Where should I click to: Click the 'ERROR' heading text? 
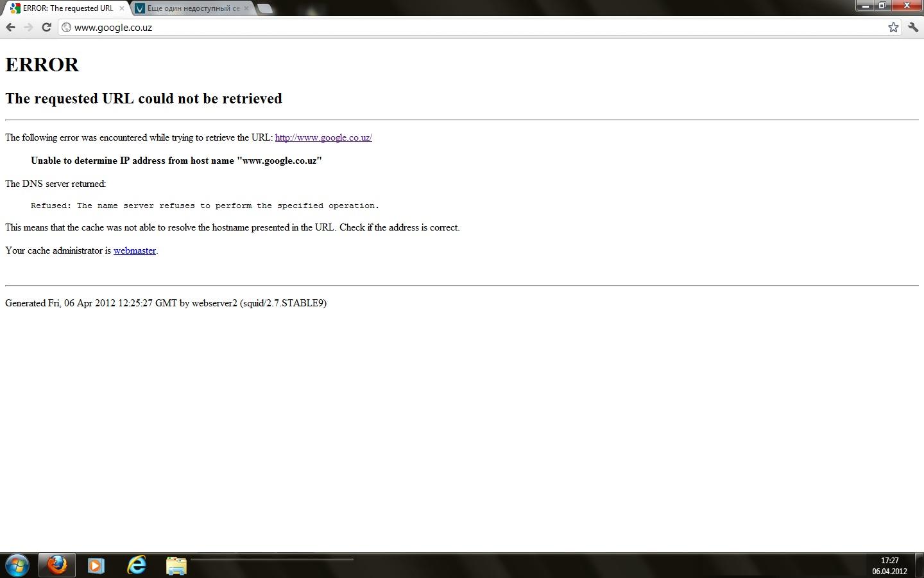[x=42, y=64]
